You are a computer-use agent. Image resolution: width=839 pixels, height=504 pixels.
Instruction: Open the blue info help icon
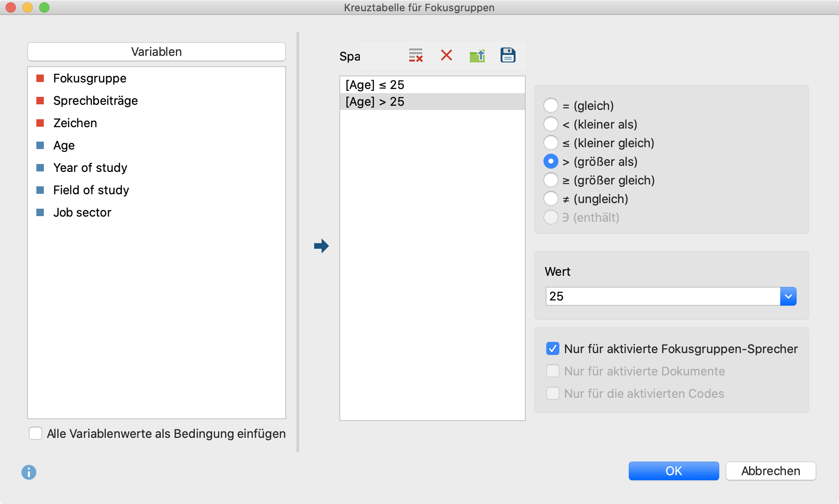[x=29, y=472]
